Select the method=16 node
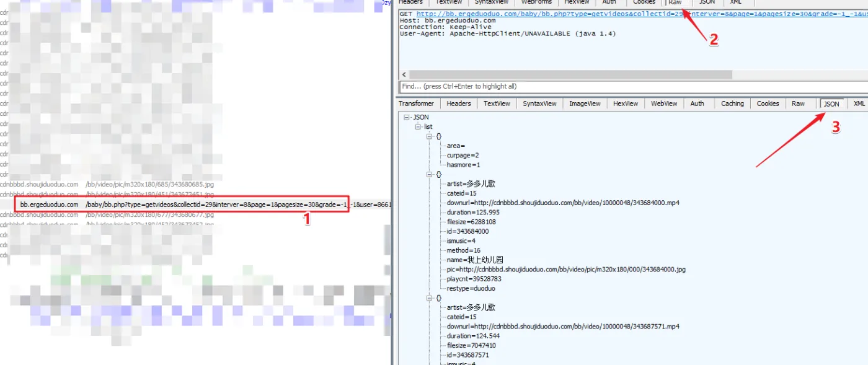Viewport: 868px width, 365px height. point(463,250)
